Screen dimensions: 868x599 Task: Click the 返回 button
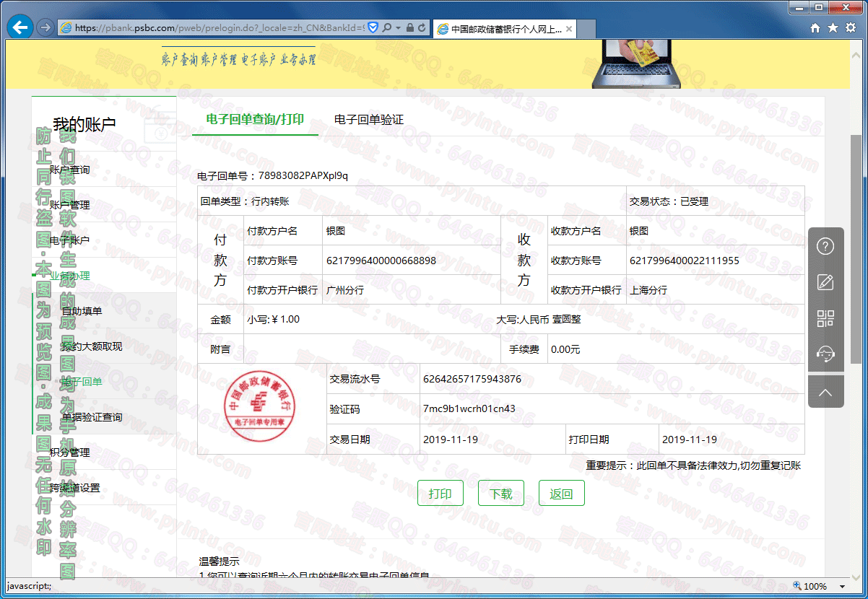pos(562,493)
